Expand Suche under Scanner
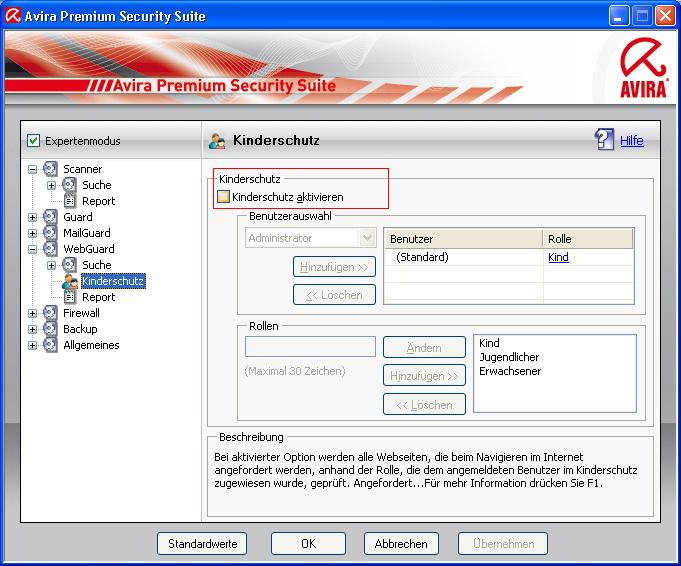The image size is (681, 566). tap(51, 185)
